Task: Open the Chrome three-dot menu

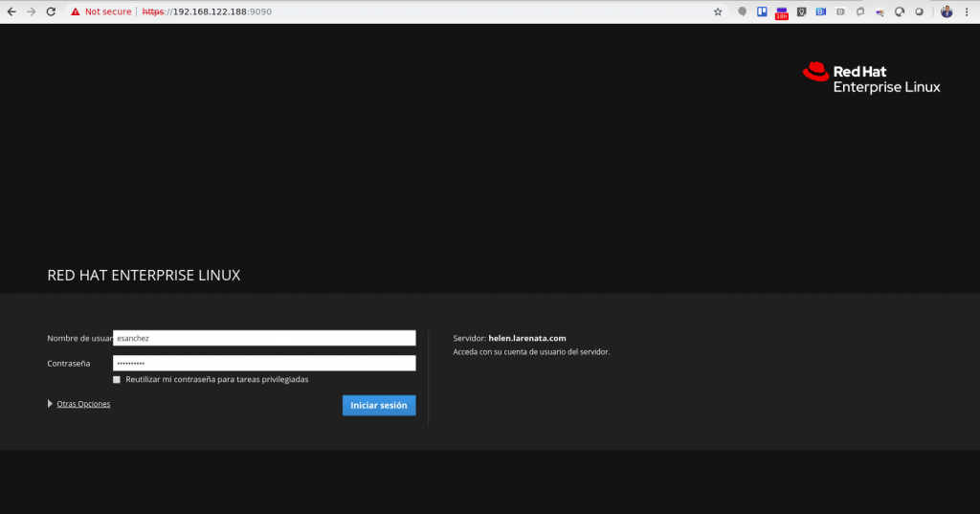Action: [x=966, y=11]
